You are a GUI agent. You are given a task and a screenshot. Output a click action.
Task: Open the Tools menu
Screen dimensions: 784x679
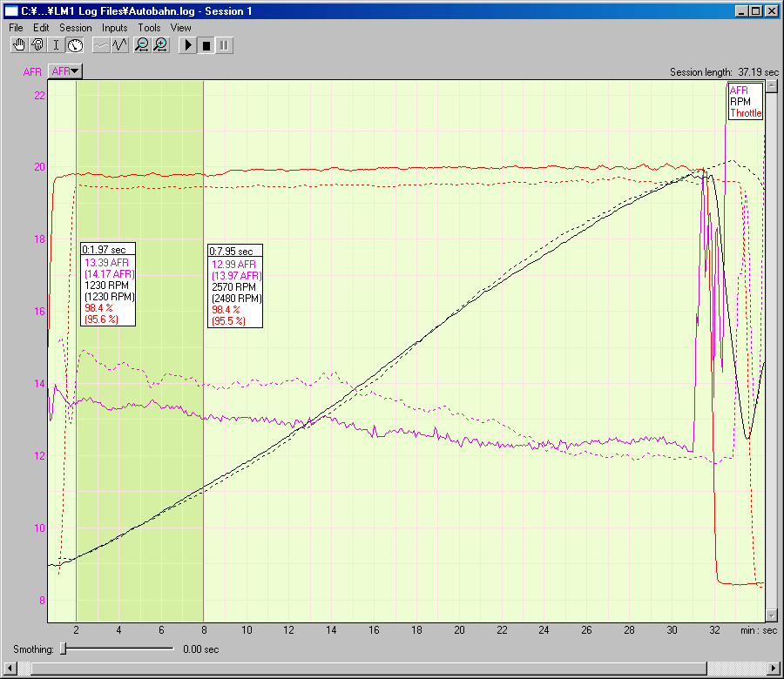[x=150, y=28]
